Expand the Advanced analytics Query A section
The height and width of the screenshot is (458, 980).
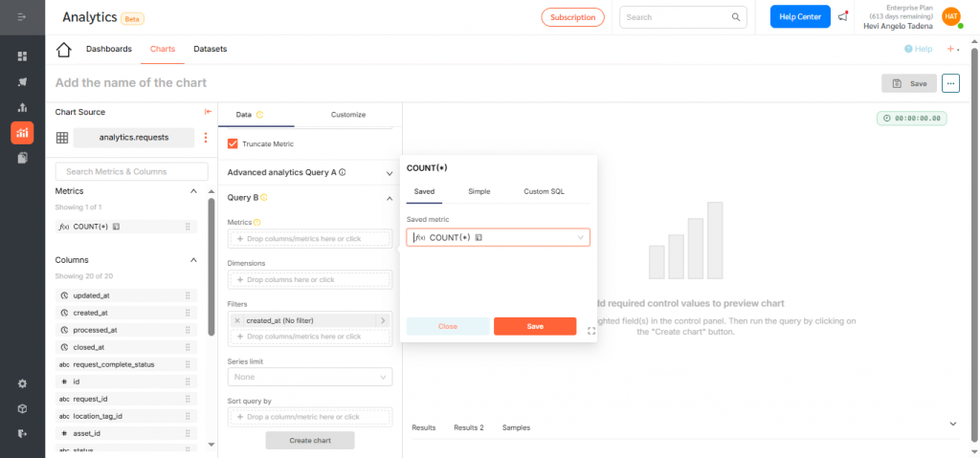pos(390,173)
